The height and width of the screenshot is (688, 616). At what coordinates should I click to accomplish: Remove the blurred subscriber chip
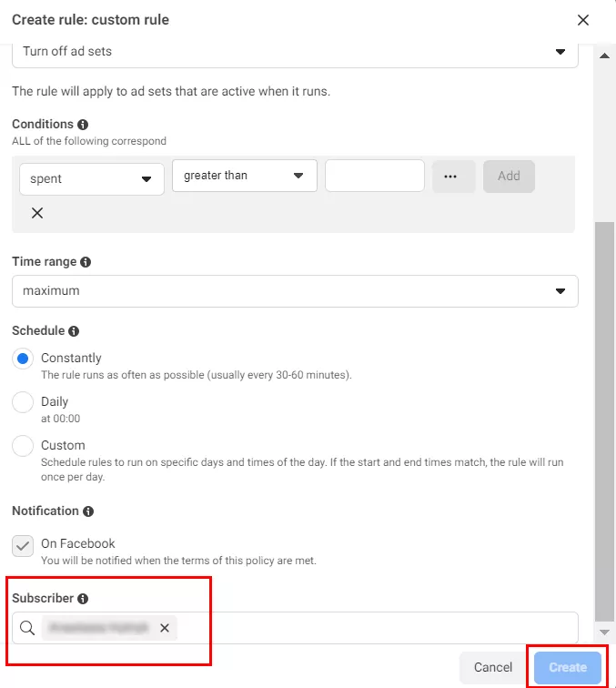[165, 628]
